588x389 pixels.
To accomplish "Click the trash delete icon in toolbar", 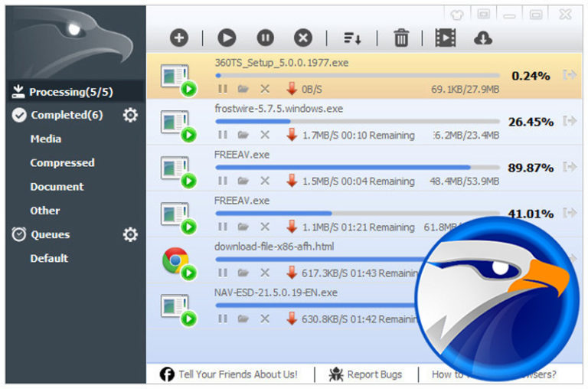I will (401, 38).
